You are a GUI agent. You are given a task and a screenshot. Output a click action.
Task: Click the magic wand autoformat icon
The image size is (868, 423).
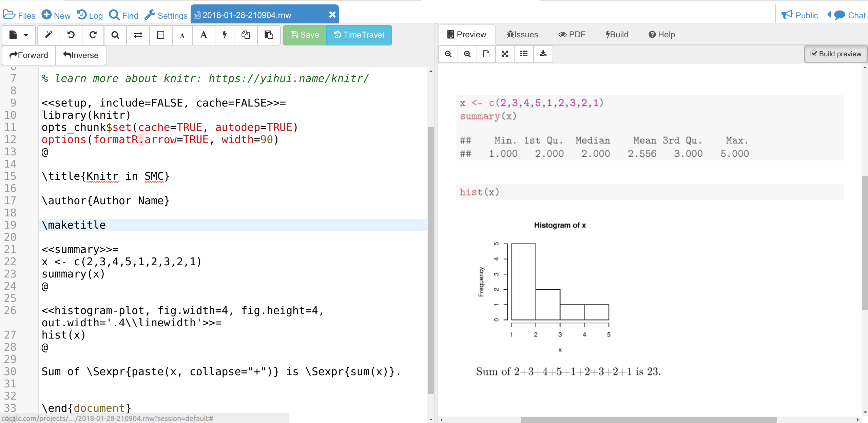[x=49, y=35]
